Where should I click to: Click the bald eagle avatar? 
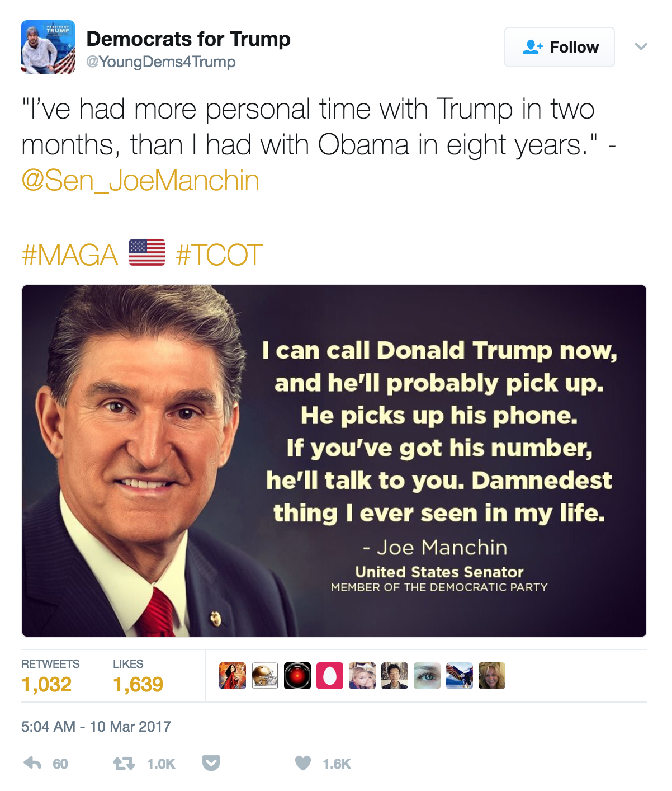click(x=460, y=676)
